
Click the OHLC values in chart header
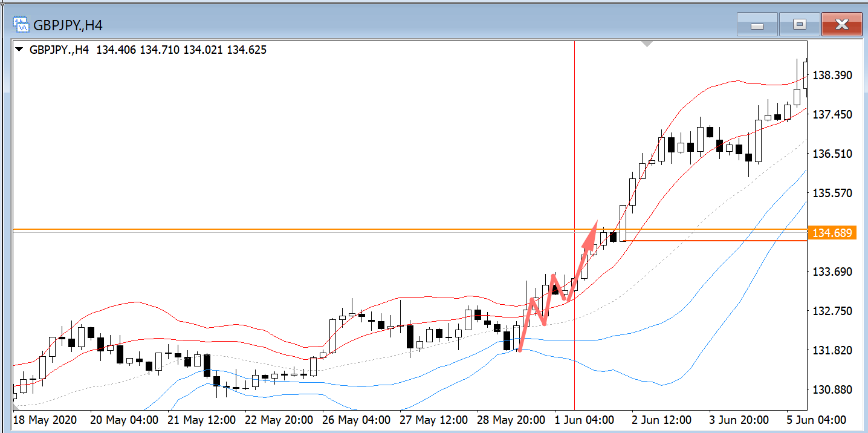tap(181, 50)
